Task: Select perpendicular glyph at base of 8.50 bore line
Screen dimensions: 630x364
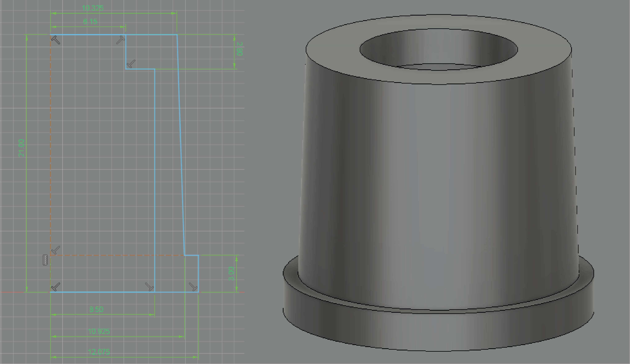Action: [149, 287]
